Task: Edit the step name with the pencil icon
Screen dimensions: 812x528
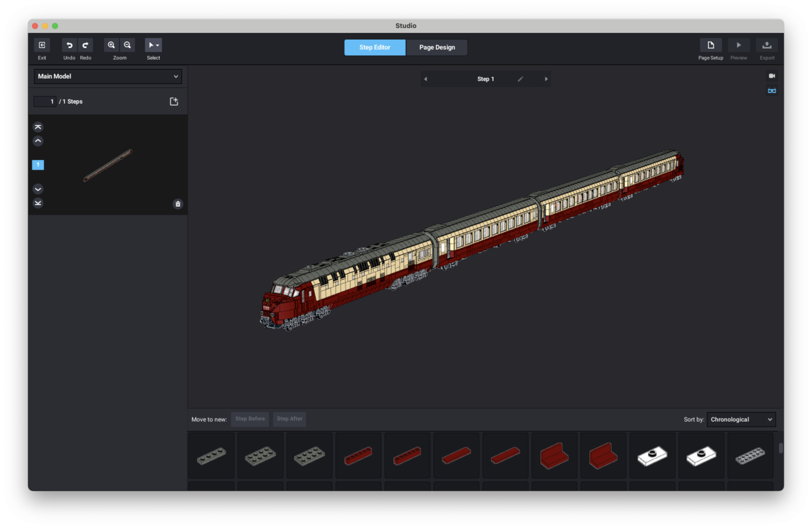Action: coord(520,79)
